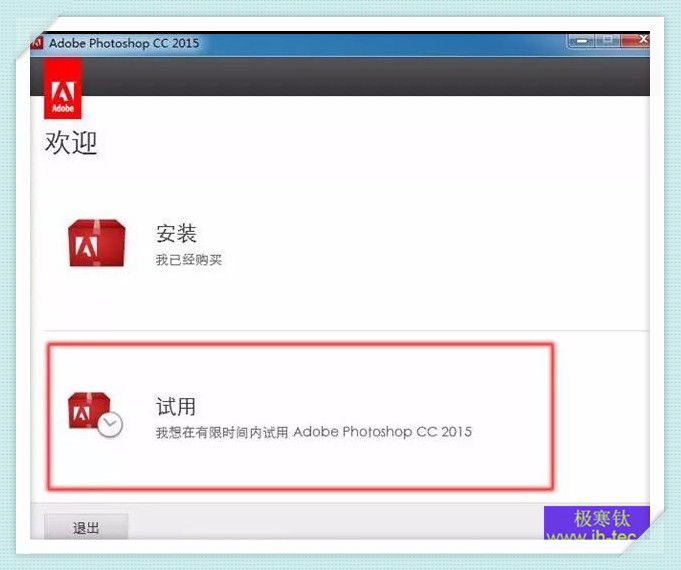
Task: Select the 安装 option heading
Action: [x=176, y=233]
